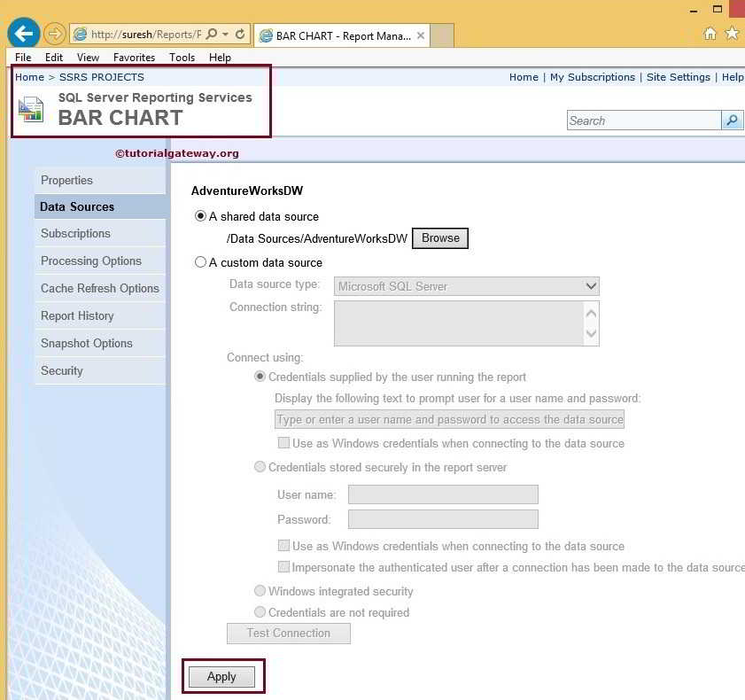Viewport: 745px width, 700px height.
Task: Select 'Windows integrated security' radio
Action: click(260, 591)
